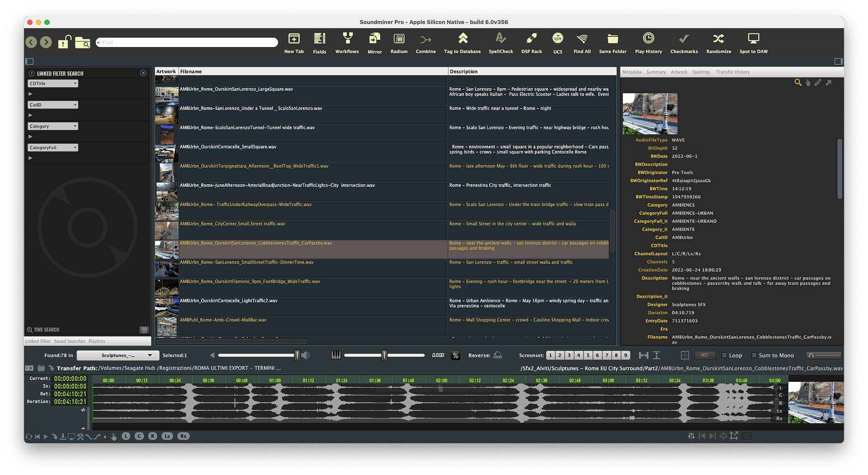This screenshot has width=868, height=475.
Task: Switch to the Summary tab
Action: point(656,72)
